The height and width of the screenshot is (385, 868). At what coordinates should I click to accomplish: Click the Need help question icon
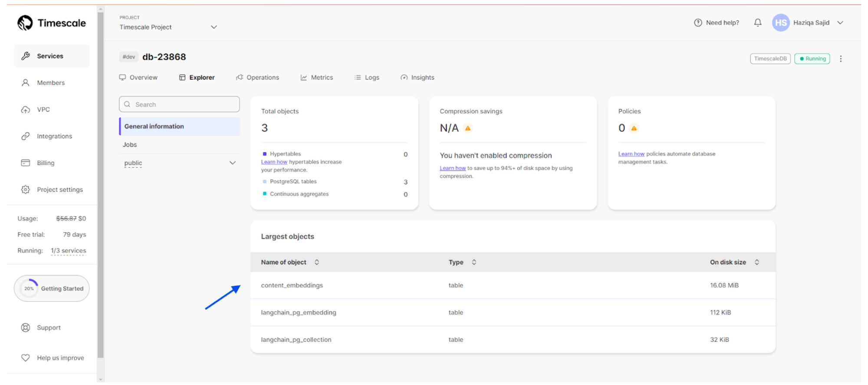click(698, 23)
